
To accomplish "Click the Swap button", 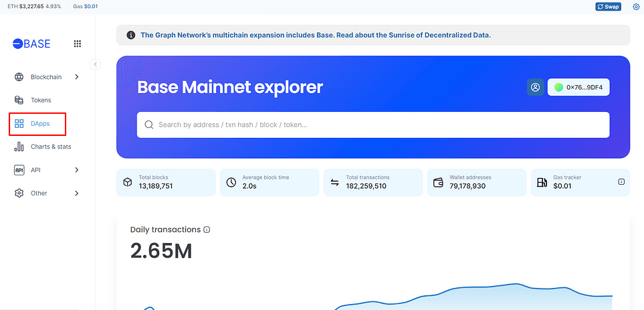I will [609, 7].
